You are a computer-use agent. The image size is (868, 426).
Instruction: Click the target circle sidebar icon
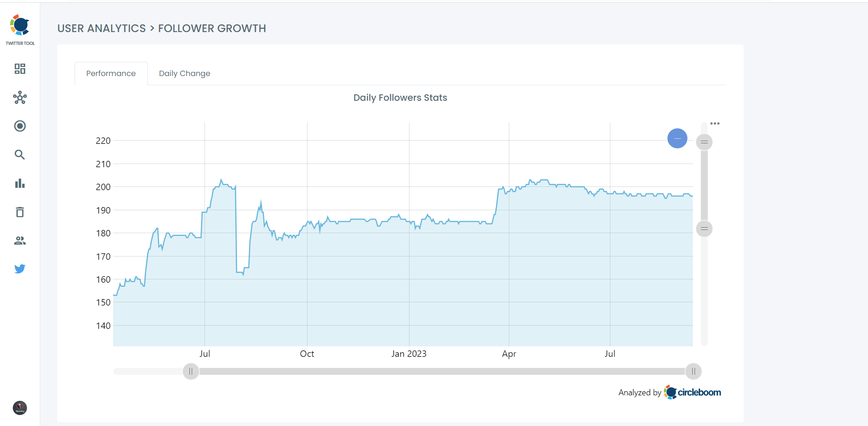(x=20, y=126)
